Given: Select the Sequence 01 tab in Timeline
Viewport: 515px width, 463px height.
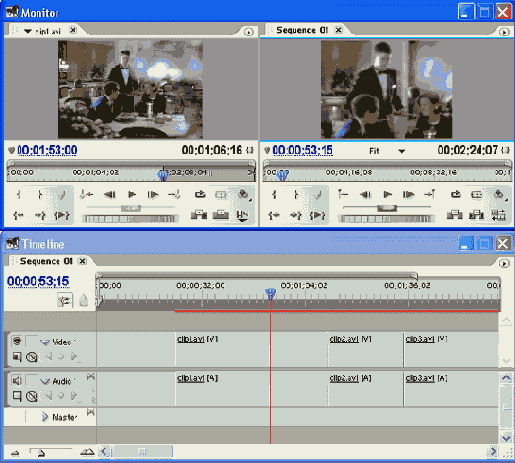Looking at the screenshot, I should 46,261.
